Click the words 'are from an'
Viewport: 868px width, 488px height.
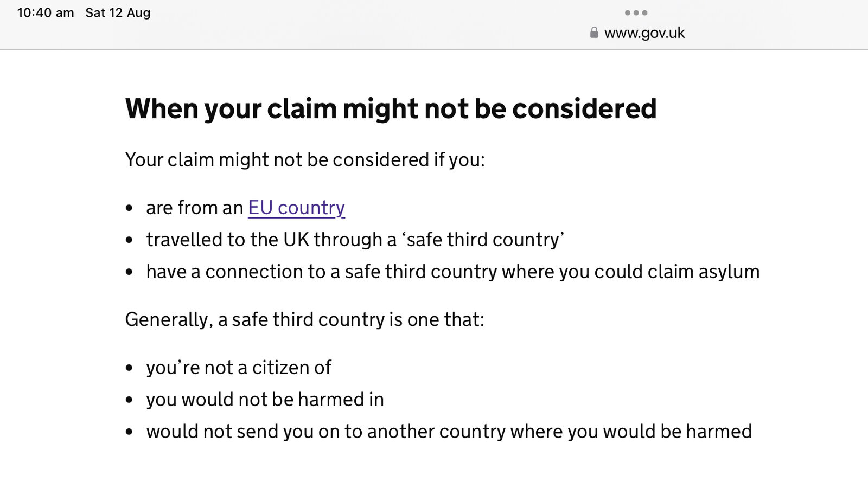194,208
